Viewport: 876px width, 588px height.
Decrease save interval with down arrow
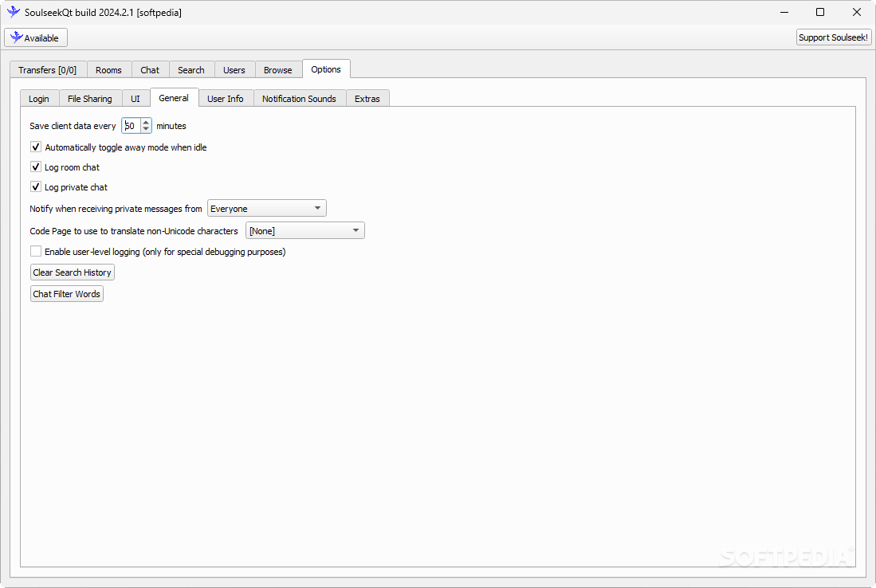146,129
